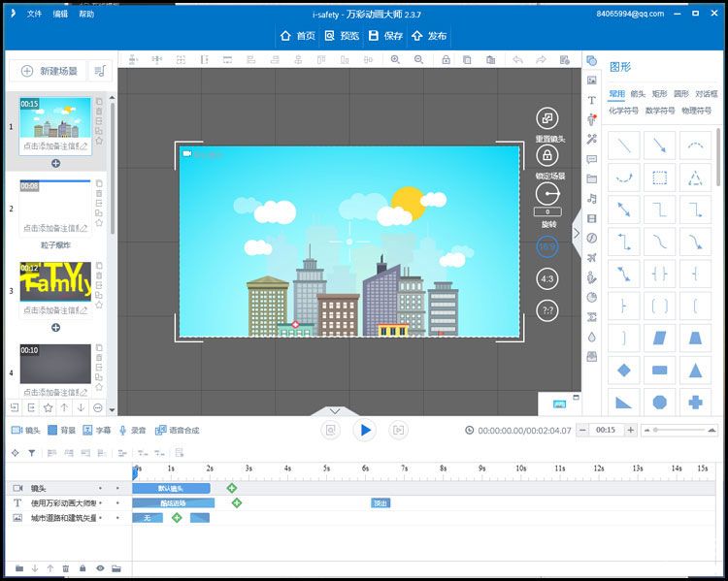Collapse the right shapes panel via side arrow

(x=577, y=233)
